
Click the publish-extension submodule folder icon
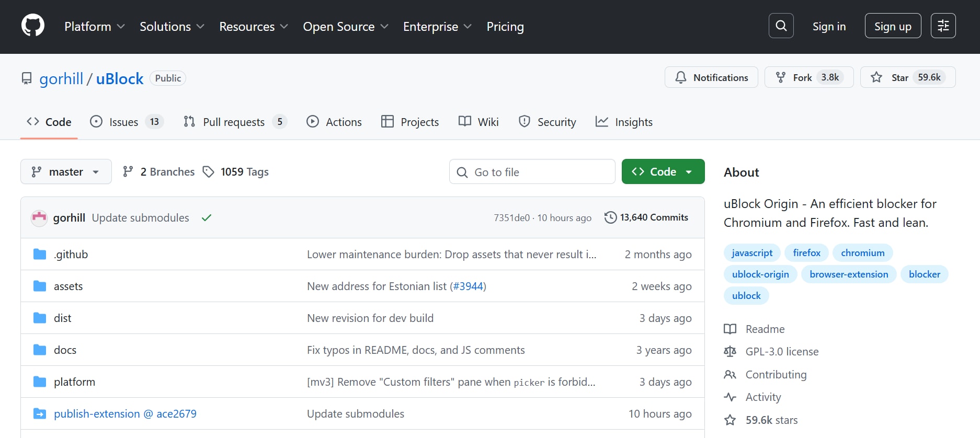pyautogui.click(x=40, y=413)
